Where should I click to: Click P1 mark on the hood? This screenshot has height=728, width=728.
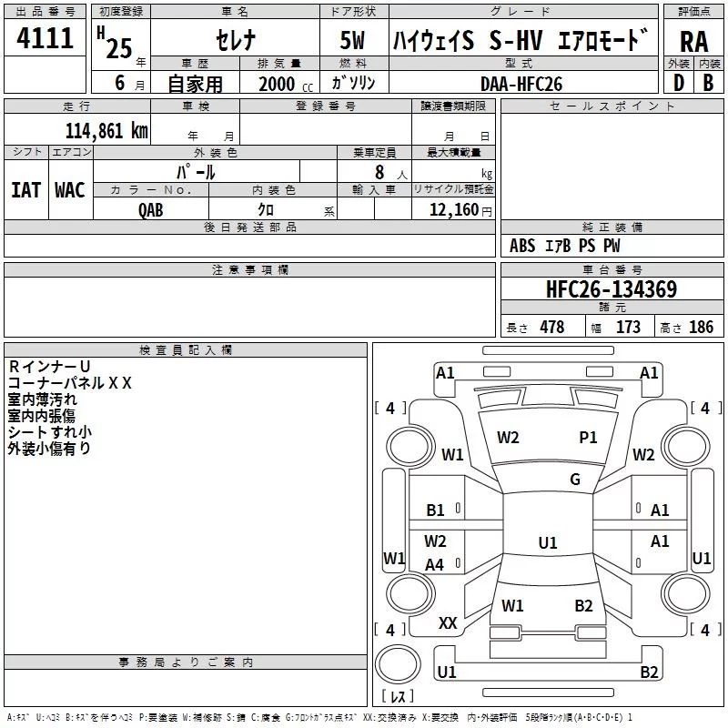click(x=588, y=438)
